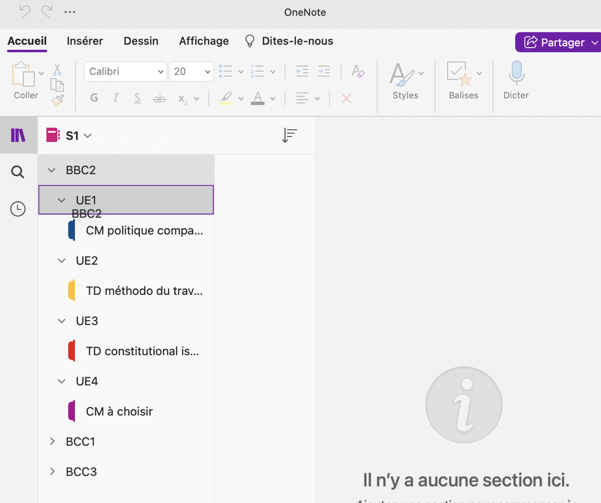Open alignment options dropdown arrow
Image resolution: width=601 pixels, height=503 pixels.
317,99
